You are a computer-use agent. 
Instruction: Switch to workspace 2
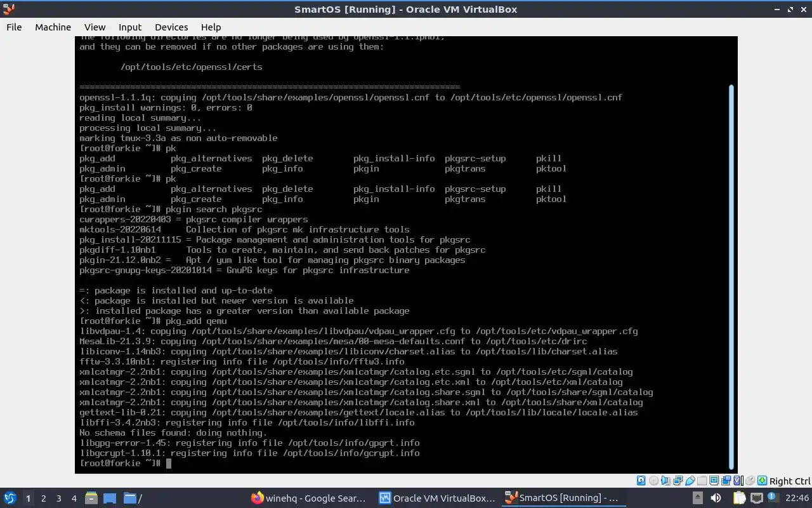coord(43,498)
